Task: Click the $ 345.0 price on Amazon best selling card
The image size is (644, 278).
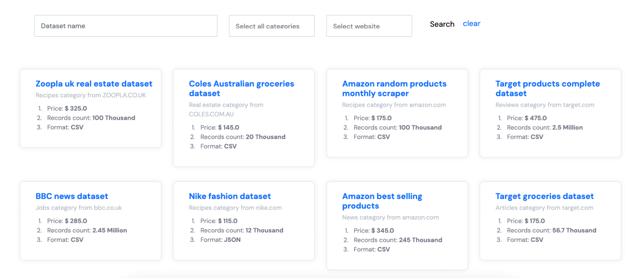Action: pos(383,230)
